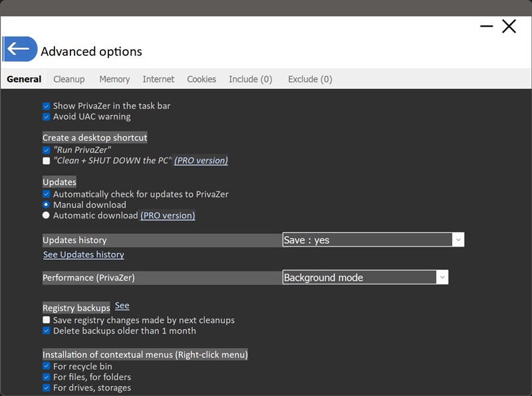Image resolution: width=532 pixels, height=396 pixels.
Task: Click the Advanced options title text
Action: (92, 52)
